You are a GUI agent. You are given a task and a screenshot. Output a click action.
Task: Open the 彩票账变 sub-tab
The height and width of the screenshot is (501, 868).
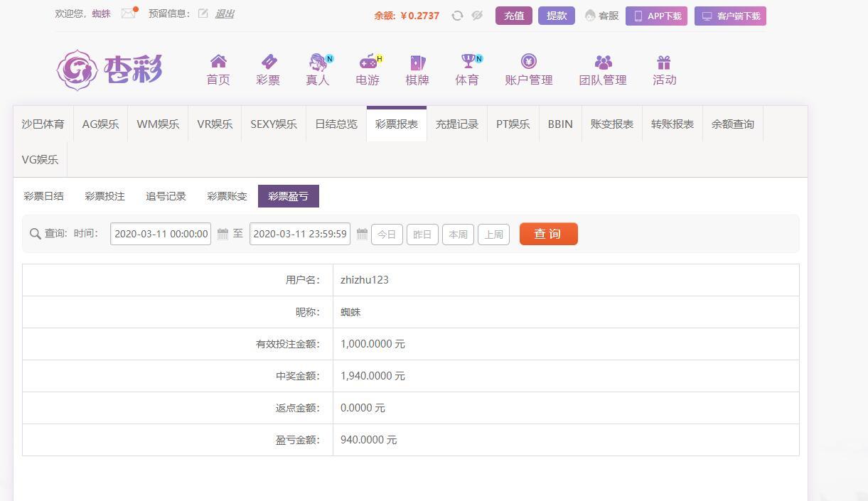point(227,196)
